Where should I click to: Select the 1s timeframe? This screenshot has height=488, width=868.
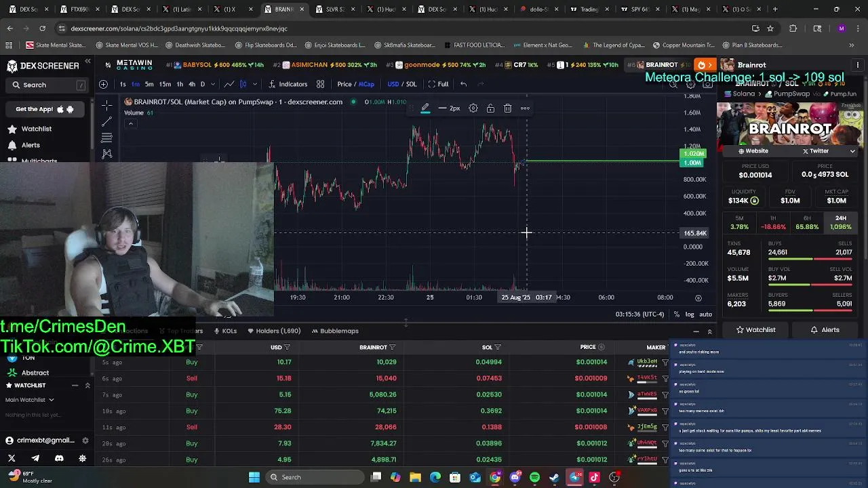tap(122, 84)
